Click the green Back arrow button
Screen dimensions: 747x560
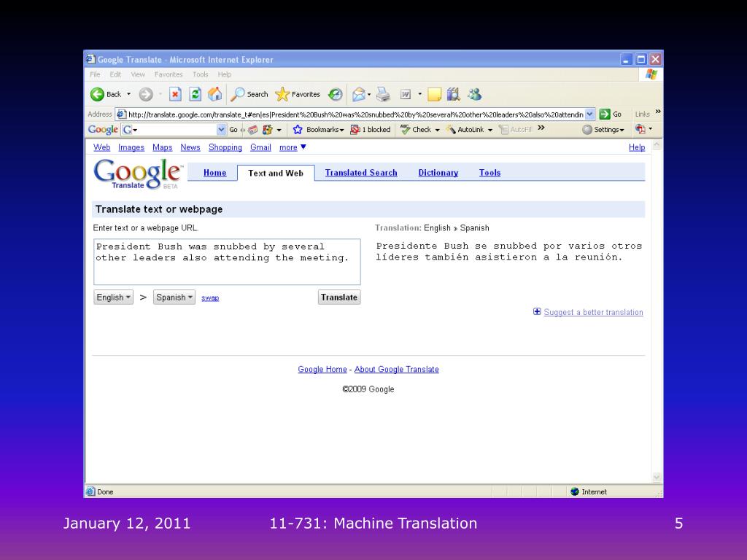pyautogui.click(x=97, y=94)
